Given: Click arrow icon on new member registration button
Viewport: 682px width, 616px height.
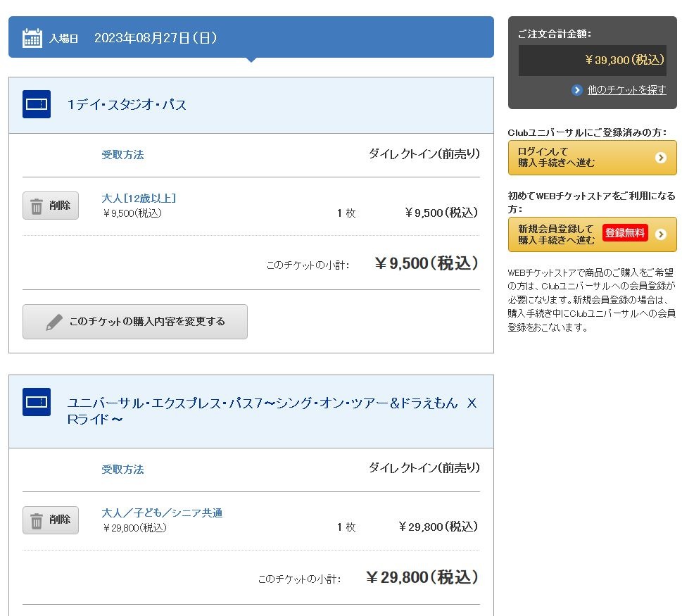Looking at the screenshot, I should (661, 234).
